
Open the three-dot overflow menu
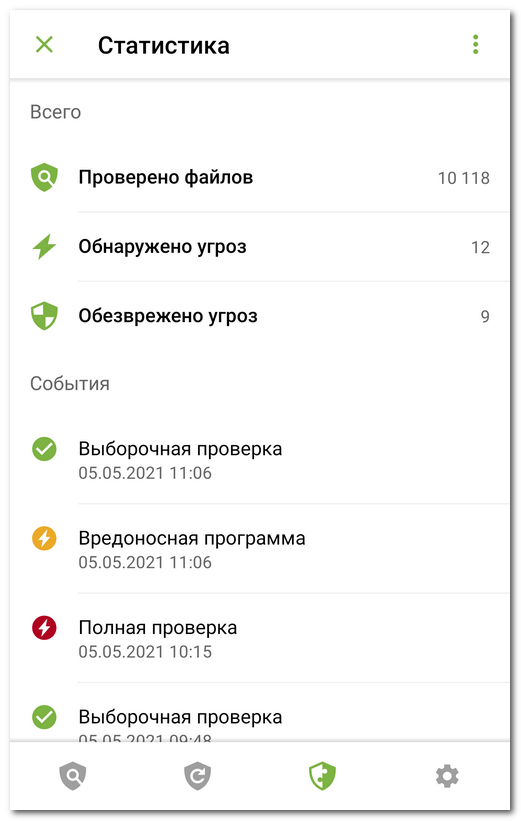pos(475,45)
